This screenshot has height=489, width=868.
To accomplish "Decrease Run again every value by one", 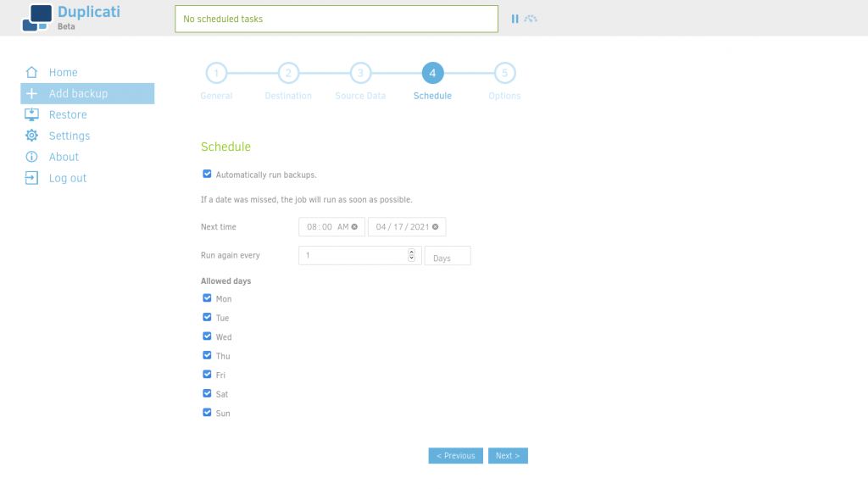I will pyautogui.click(x=411, y=258).
